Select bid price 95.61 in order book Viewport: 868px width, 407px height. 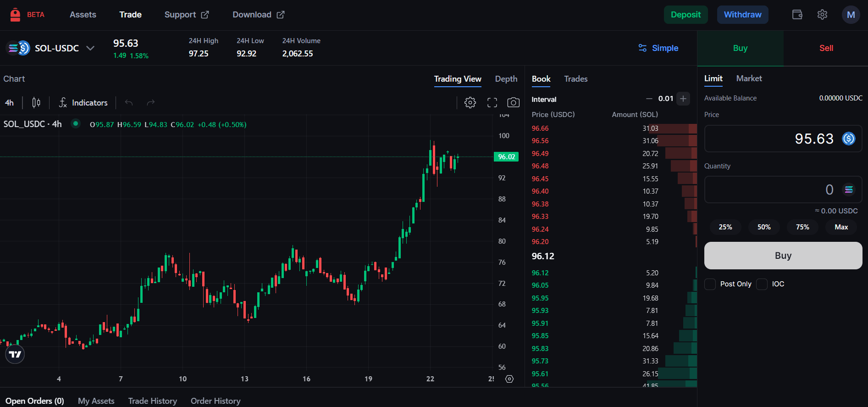pyautogui.click(x=540, y=374)
